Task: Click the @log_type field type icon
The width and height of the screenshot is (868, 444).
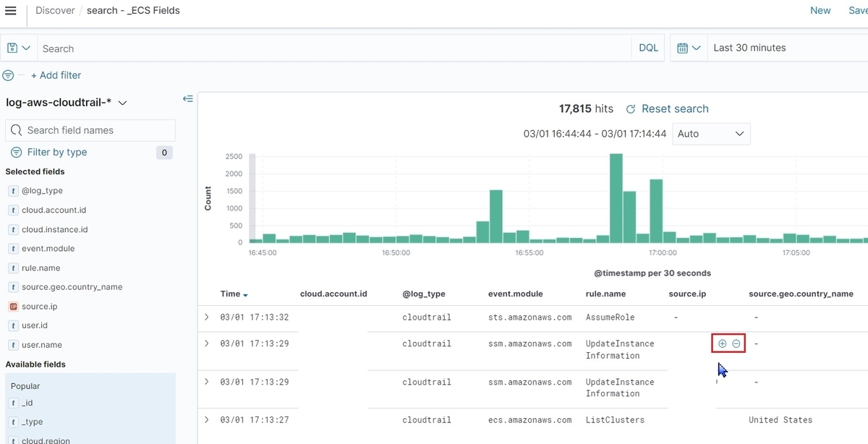Action: pos(13,191)
